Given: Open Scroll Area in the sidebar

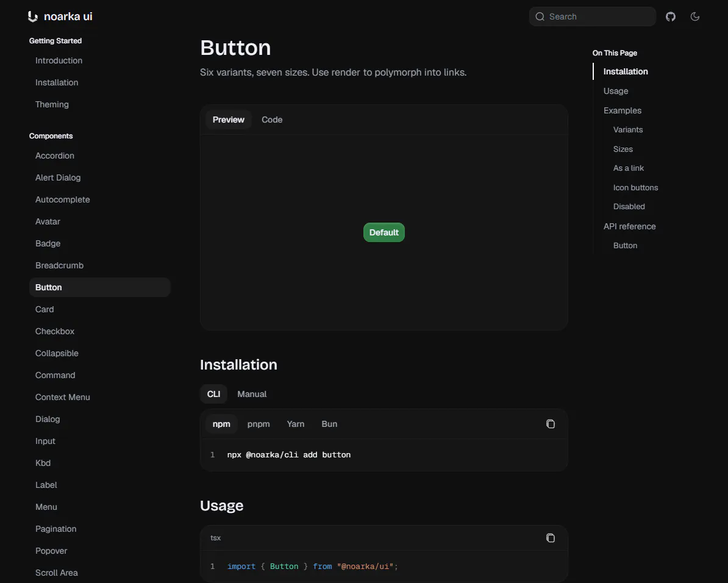Looking at the screenshot, I should click(x=57, y=573).
